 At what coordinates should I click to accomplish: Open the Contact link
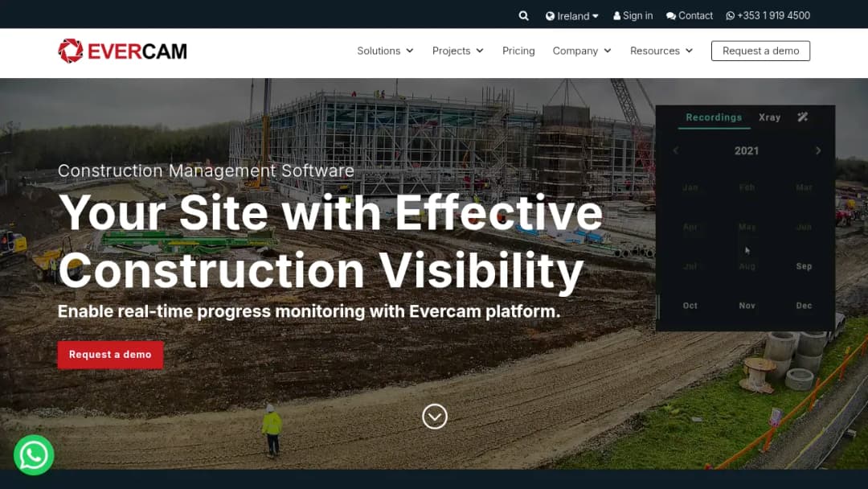690,15
